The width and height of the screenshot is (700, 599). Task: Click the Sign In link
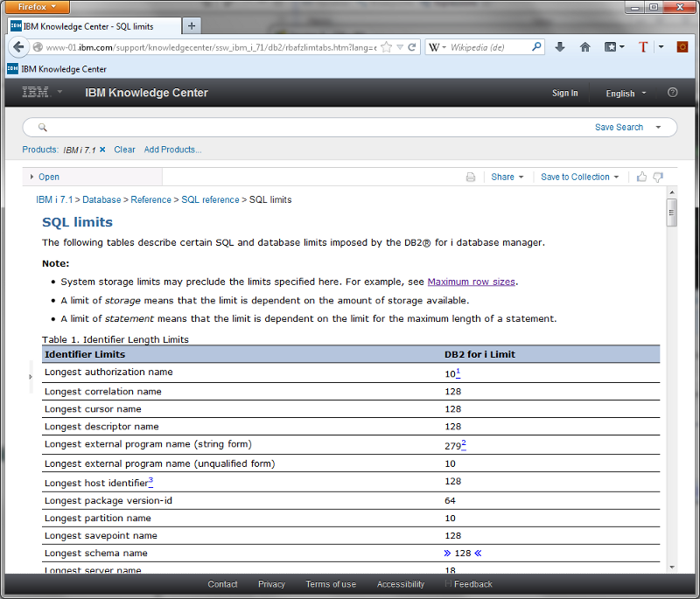pyautogui.click(x=564, y=94)
